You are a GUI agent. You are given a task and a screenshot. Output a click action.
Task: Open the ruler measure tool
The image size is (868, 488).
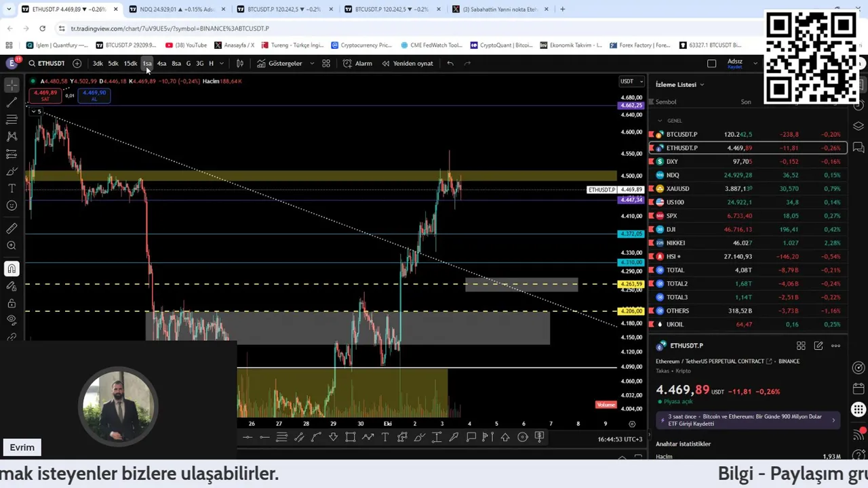coord(12,228)
